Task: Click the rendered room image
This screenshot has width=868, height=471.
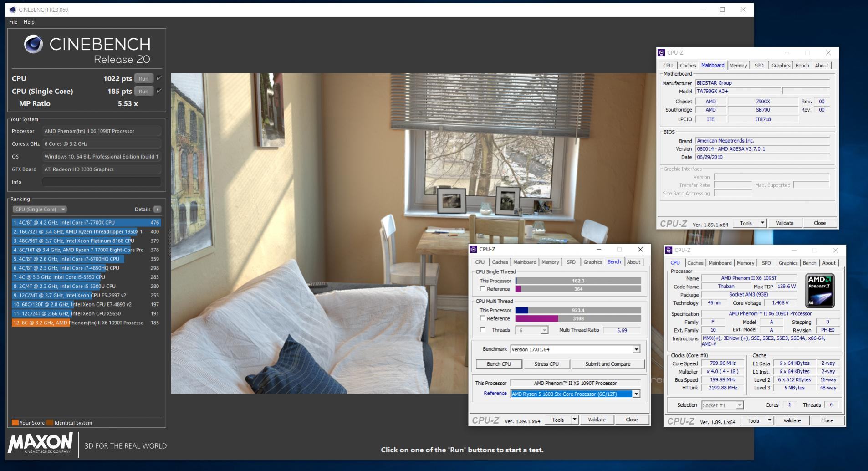Action: click(x=413, y=233)
